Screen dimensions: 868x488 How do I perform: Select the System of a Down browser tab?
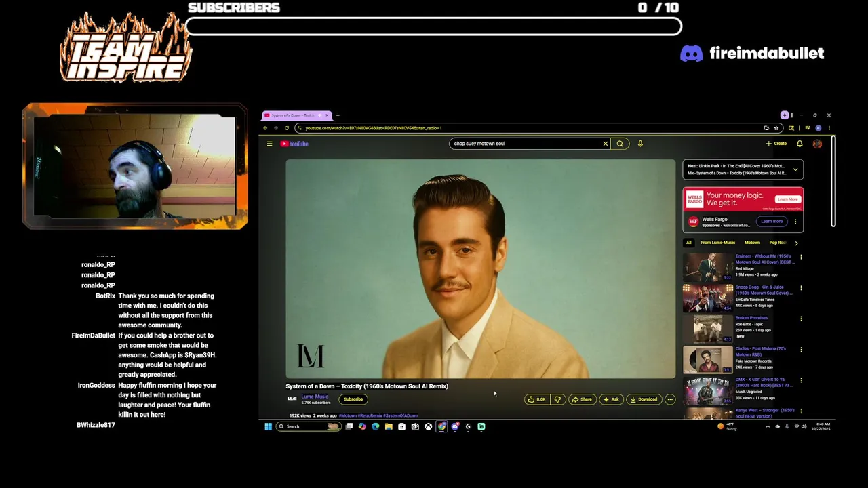pyautogui.click(x=297, y=115)
